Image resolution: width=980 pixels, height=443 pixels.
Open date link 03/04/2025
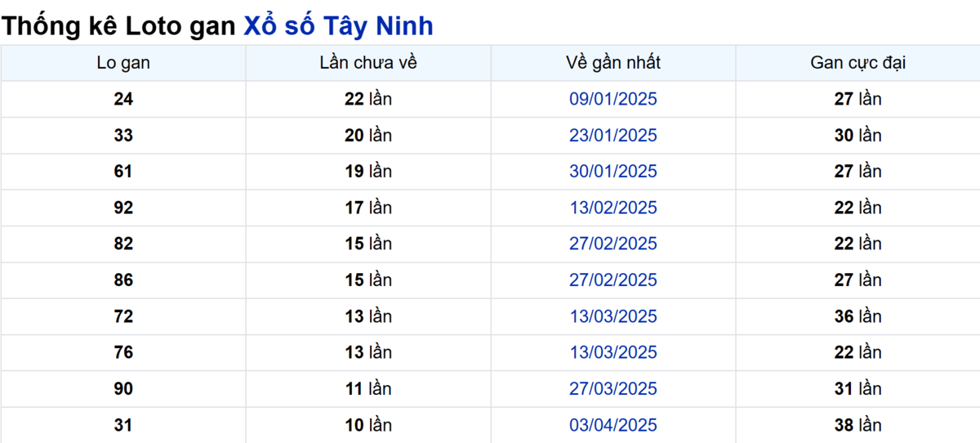613,425
